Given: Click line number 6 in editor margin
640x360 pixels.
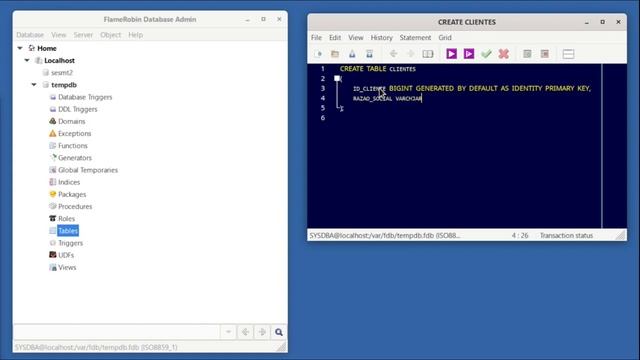Looking at the screenshot, I should point(322,118).
